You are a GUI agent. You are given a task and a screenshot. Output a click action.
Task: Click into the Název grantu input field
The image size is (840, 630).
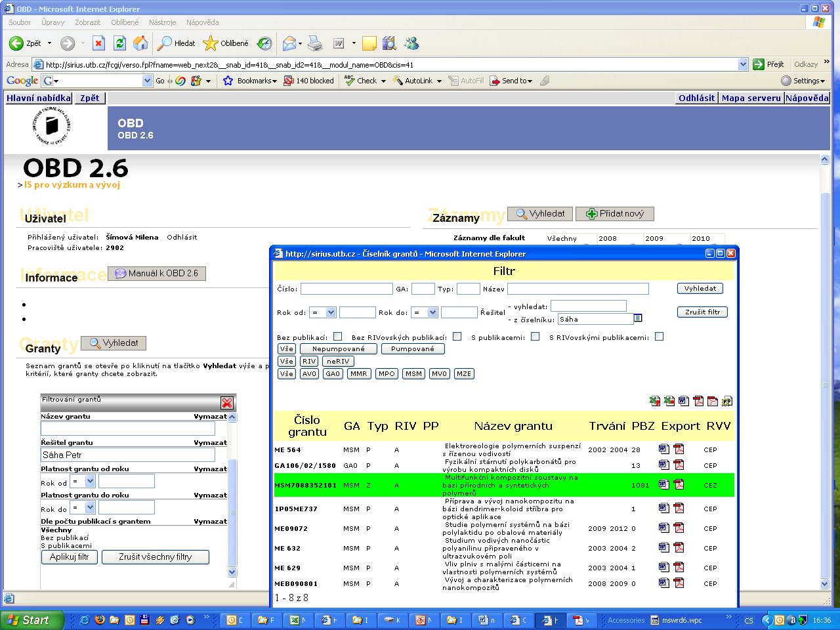point(128,428)
